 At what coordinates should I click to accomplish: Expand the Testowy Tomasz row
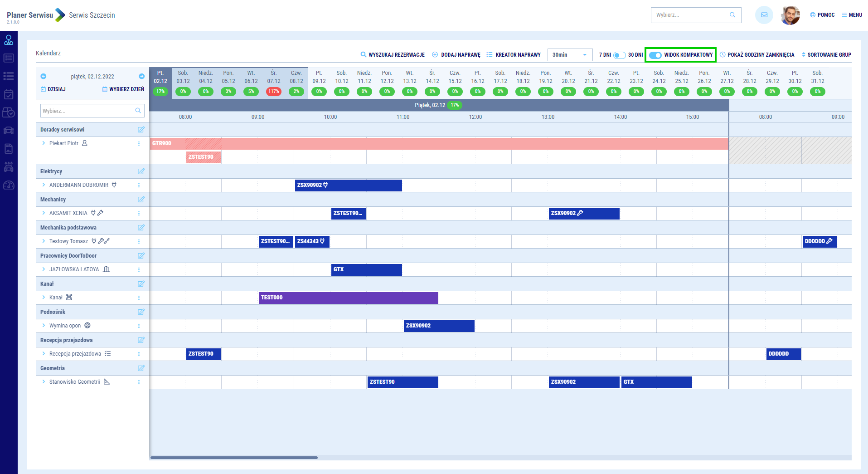click(44, 241)
